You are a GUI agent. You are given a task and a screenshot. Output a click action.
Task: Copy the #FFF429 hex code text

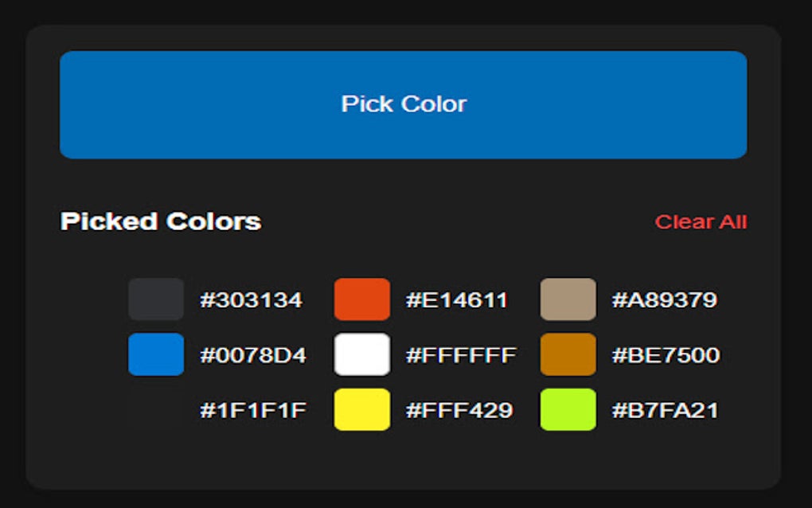tap(458, 411)
